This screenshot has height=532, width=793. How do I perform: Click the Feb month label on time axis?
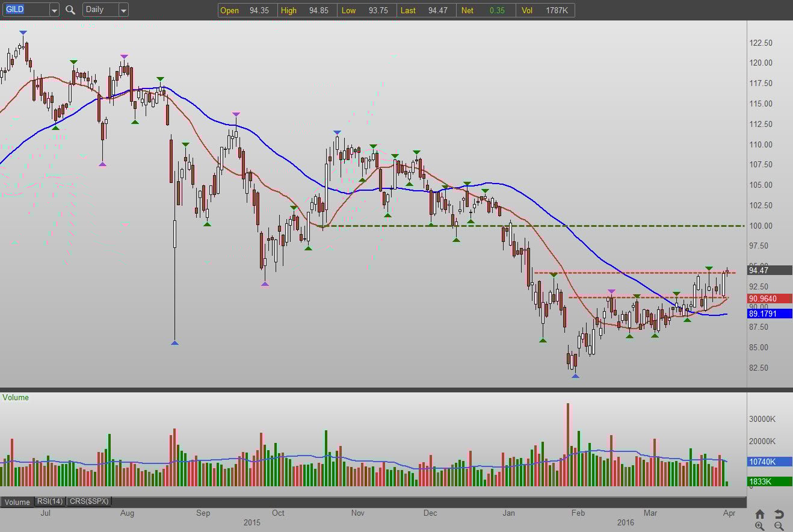coord(578,513)
